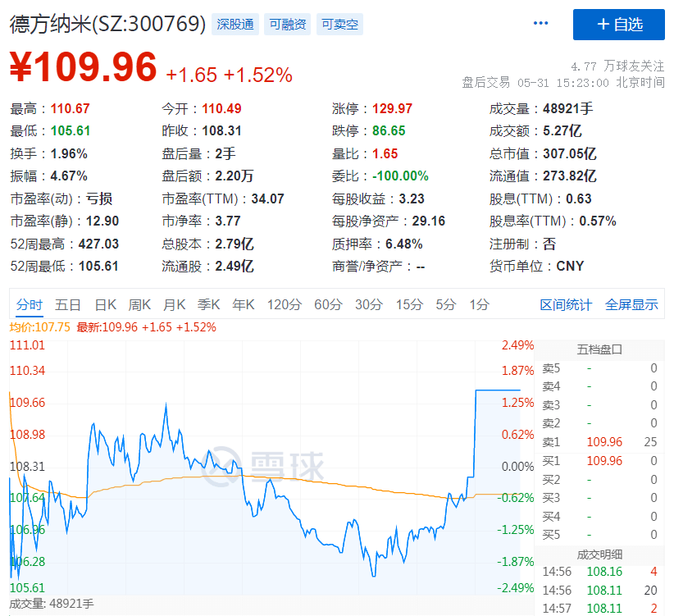Choose the 5分 interval tab
The height and width of the screenshot is (616, 674).
[445, 305]
